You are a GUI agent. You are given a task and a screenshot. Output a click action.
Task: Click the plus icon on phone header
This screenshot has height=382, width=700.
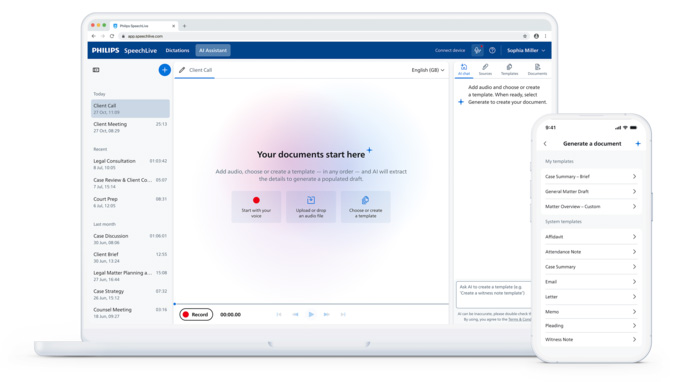click(x=638, y=144)
